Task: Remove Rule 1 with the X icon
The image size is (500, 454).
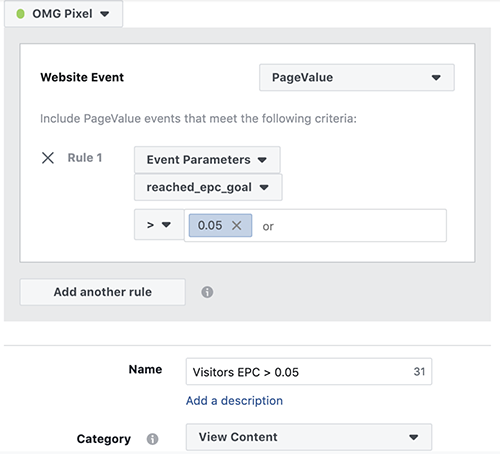Action: 48,158
